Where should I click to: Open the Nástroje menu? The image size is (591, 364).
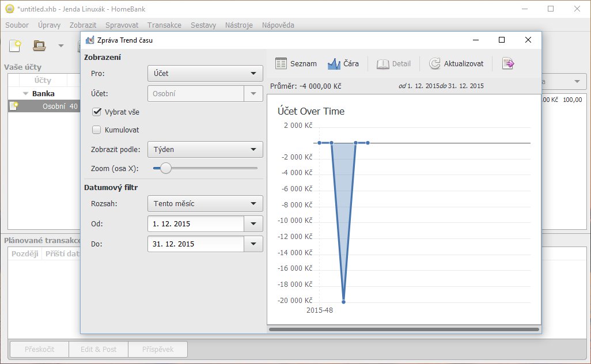(239, 25)
